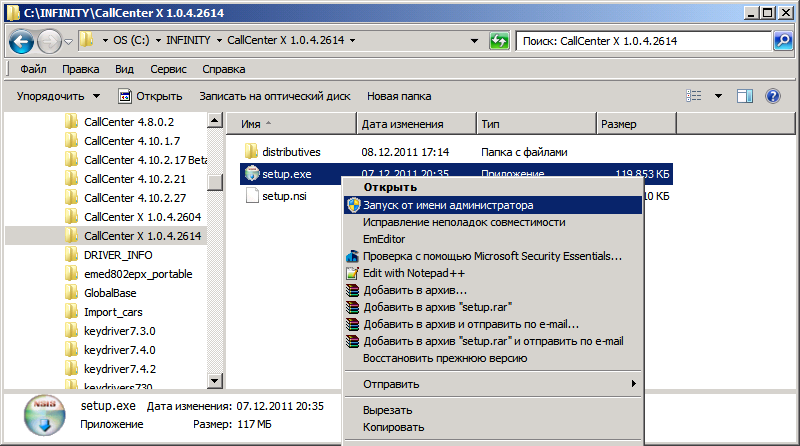This screenshot has height=446, width=800.
Task: Select the distributives folder icon
Action: tap(252, 152)
